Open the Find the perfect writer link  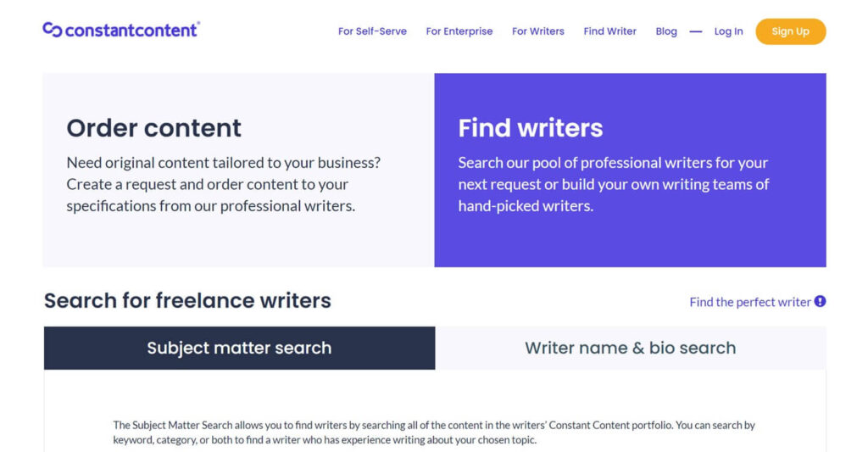coord(749,302)
